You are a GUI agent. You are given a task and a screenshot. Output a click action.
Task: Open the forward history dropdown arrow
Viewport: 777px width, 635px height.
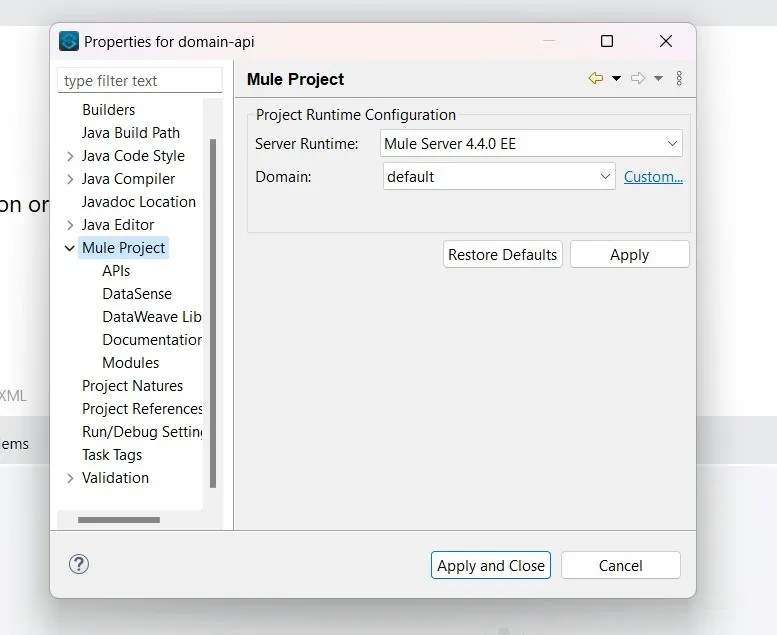tap(658, 78)
